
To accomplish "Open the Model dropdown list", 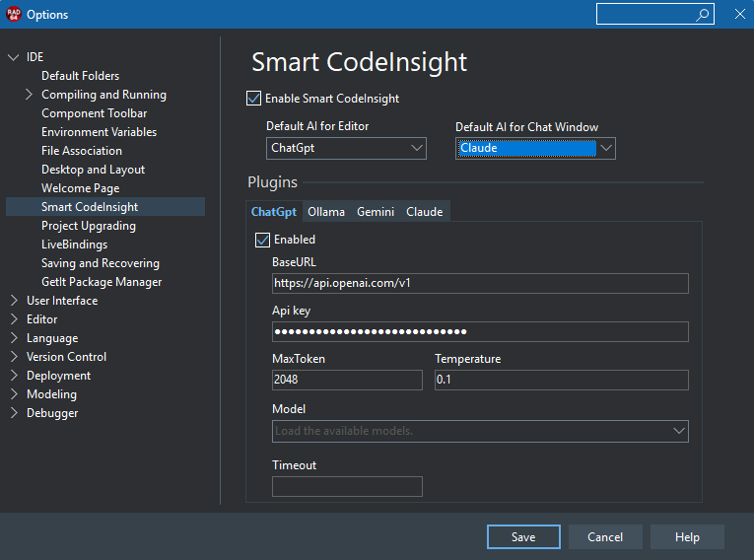I will [x=678, y=431].
